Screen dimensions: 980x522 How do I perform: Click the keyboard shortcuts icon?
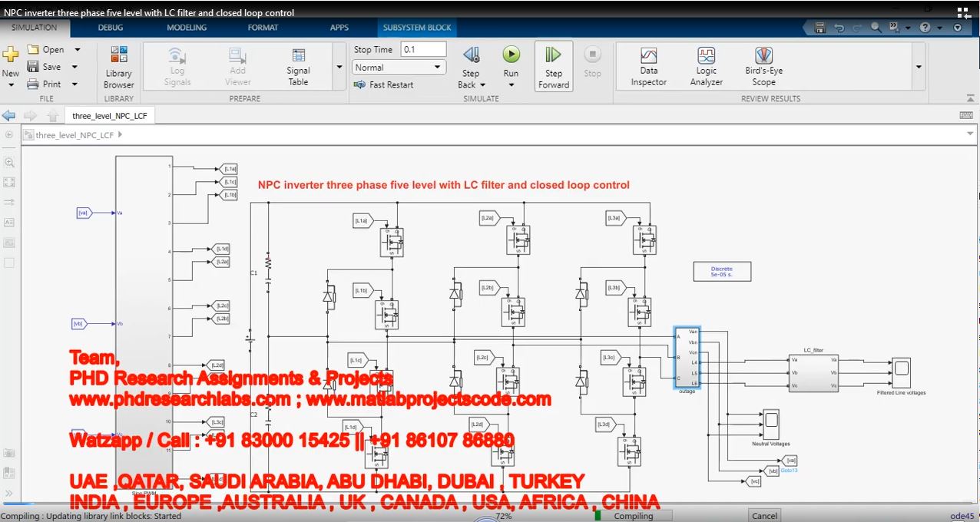point(966,115)
